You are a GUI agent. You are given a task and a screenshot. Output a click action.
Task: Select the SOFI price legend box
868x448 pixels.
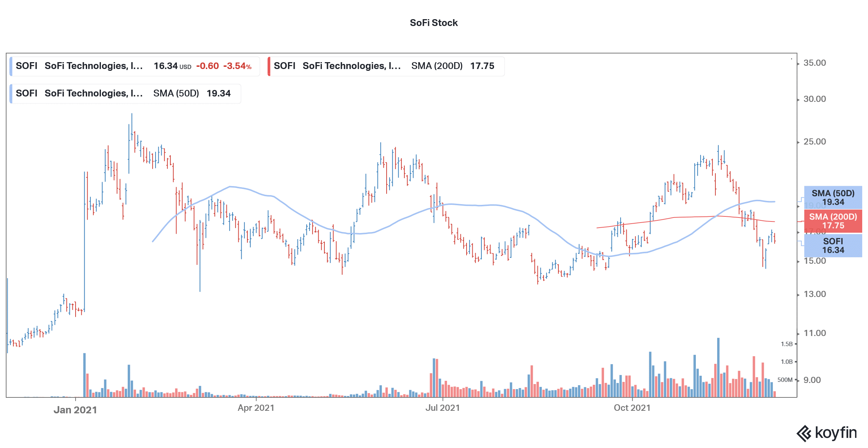(135, 66)
